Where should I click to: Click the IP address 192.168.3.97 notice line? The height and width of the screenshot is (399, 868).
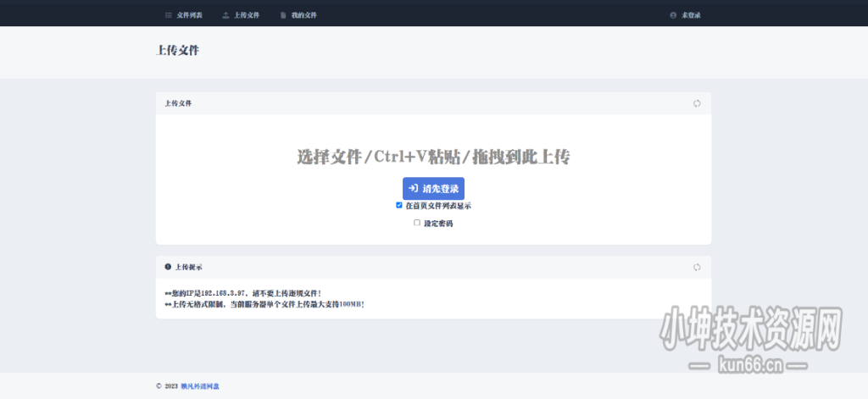click(242, 293)
